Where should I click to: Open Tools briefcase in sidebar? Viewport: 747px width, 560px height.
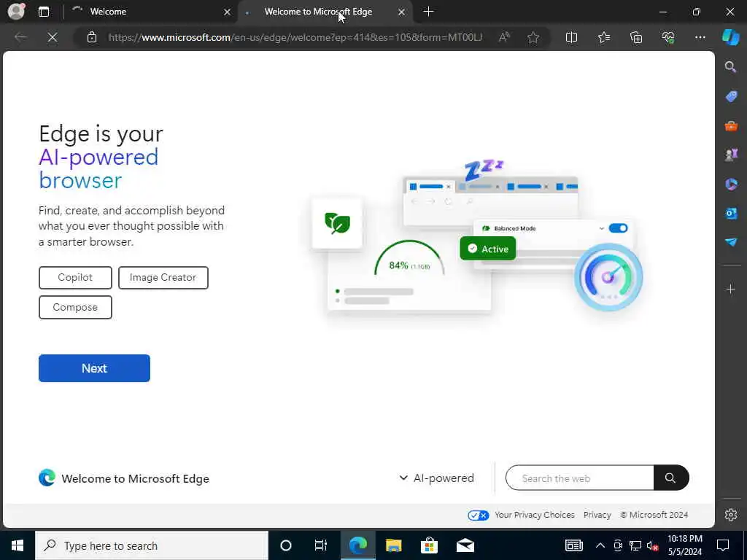pos(731,125)
